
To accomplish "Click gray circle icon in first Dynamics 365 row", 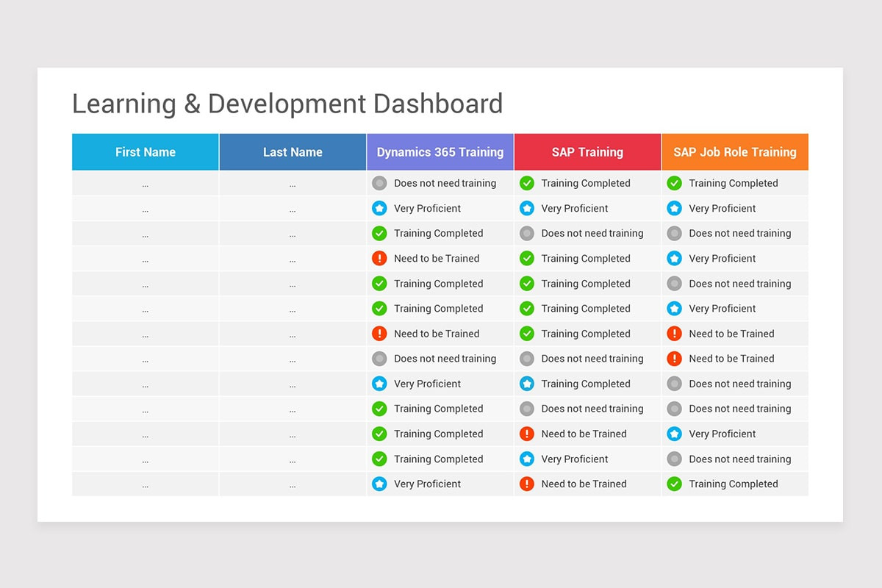I will (379, 183).
